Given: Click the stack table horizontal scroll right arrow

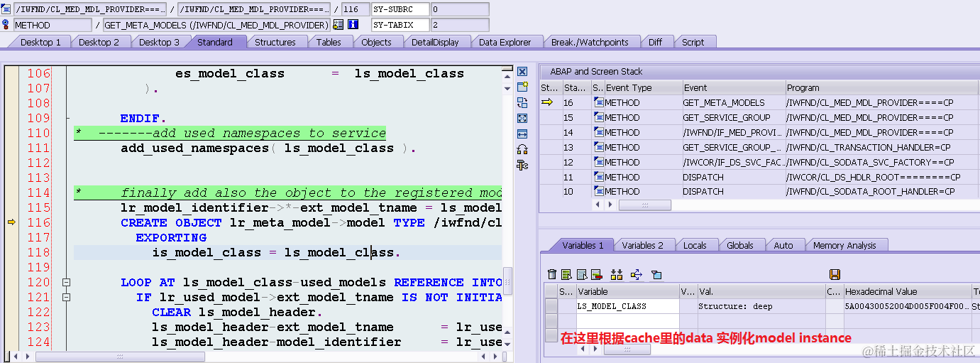Looking at the screenshot, I should coord(612,205).
